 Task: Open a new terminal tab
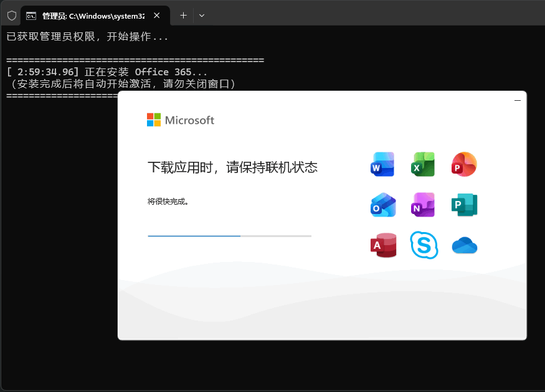point(183,16)
